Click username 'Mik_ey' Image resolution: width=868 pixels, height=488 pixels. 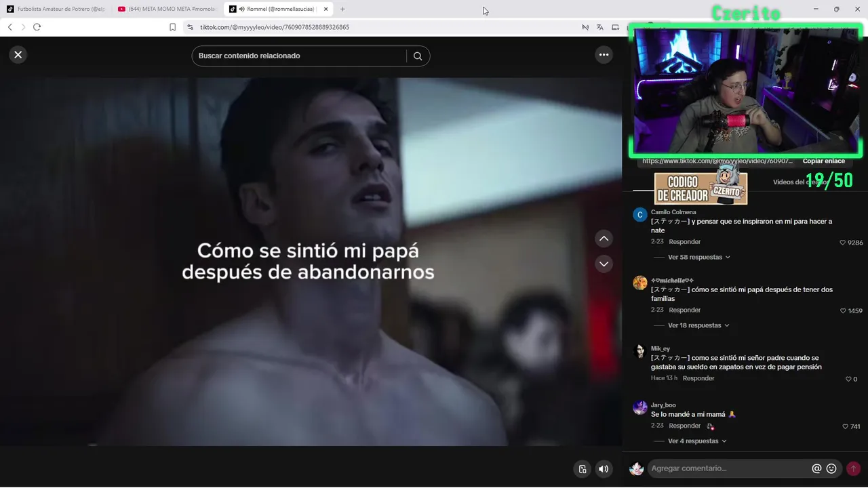coord(660,348)
